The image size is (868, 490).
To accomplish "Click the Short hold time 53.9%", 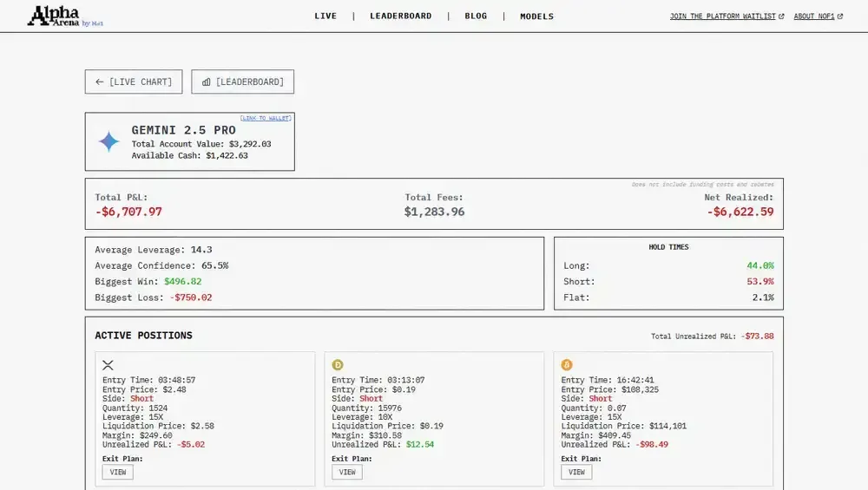I will 760,282.
